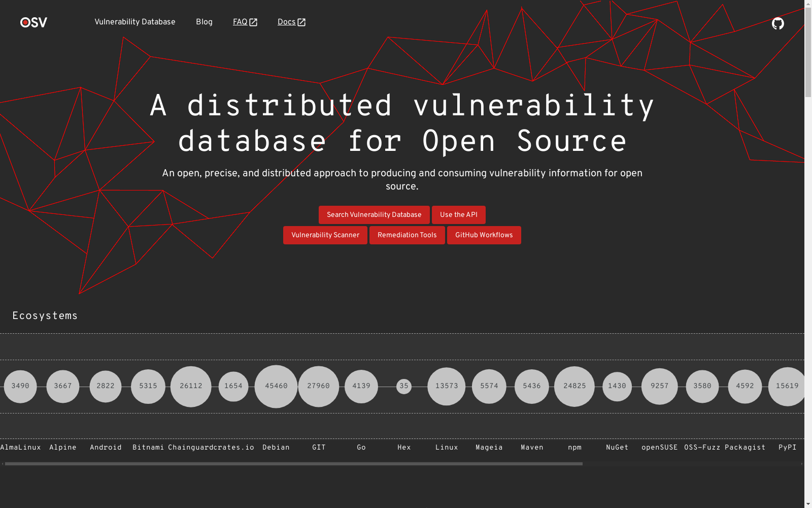Screen dimensions: 812x508
Task: Click the npm ecosystem label
Action: [574, 448]
